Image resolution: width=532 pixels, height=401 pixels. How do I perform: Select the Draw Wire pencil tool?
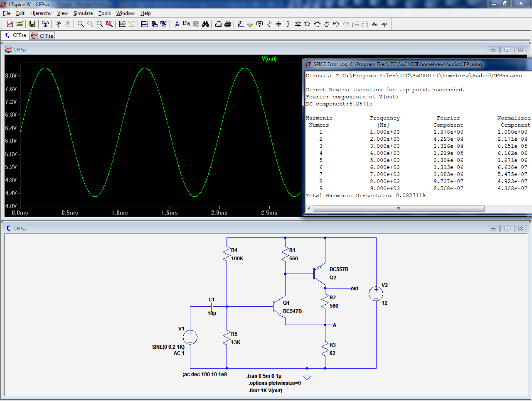point(241,24)
